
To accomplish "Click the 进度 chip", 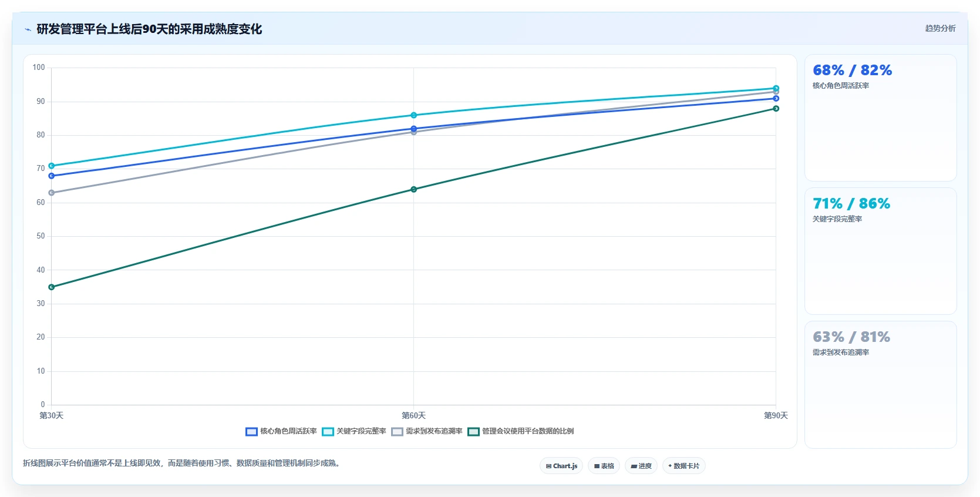I will (x=641, y=466).
